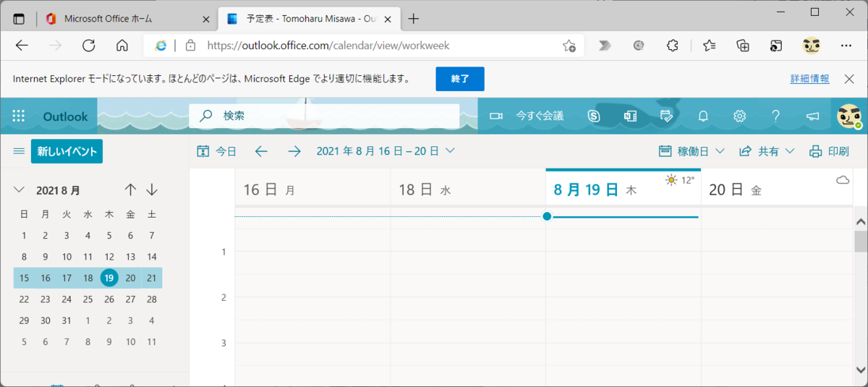Select 8月19日 木 column header
The height and width of the screenshot is (387, 868).
[623, 190]
